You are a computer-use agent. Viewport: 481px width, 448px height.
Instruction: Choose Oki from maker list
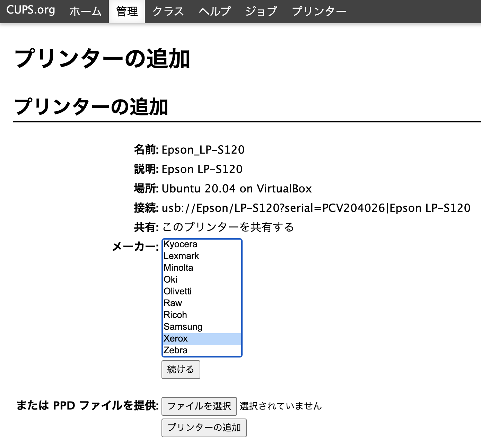(x=202, y=279)
